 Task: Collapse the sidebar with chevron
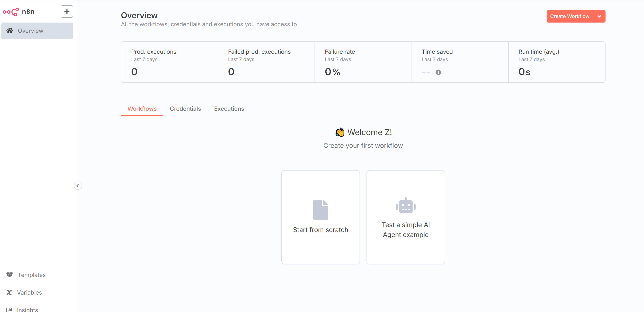78,186
